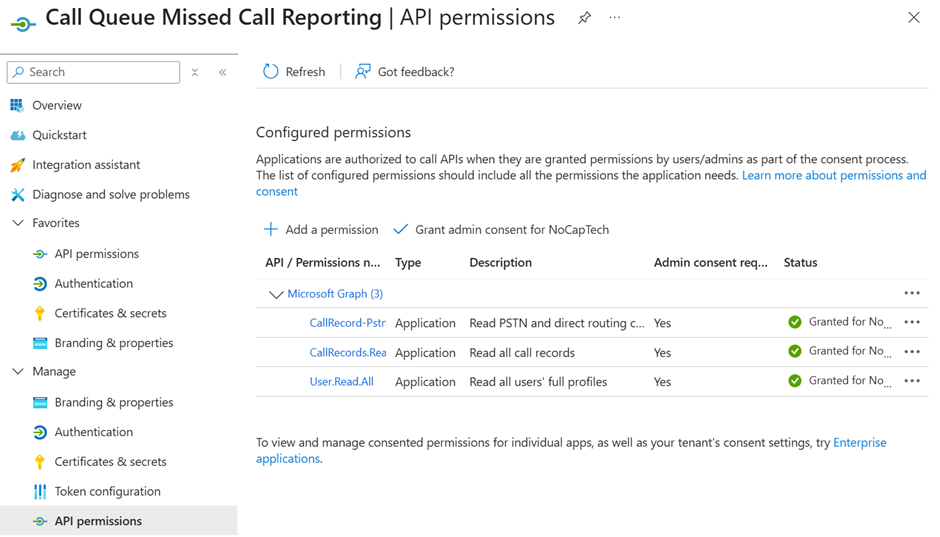Collapse the Favorites section in sidebar
The height and width of the screenshot is (537, 940).
(x=18, y=223)
